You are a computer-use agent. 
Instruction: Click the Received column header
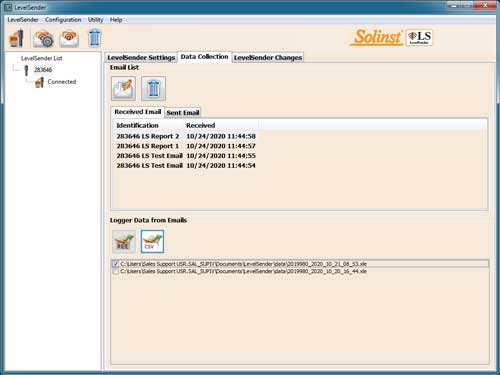click(x=201, y=125)
